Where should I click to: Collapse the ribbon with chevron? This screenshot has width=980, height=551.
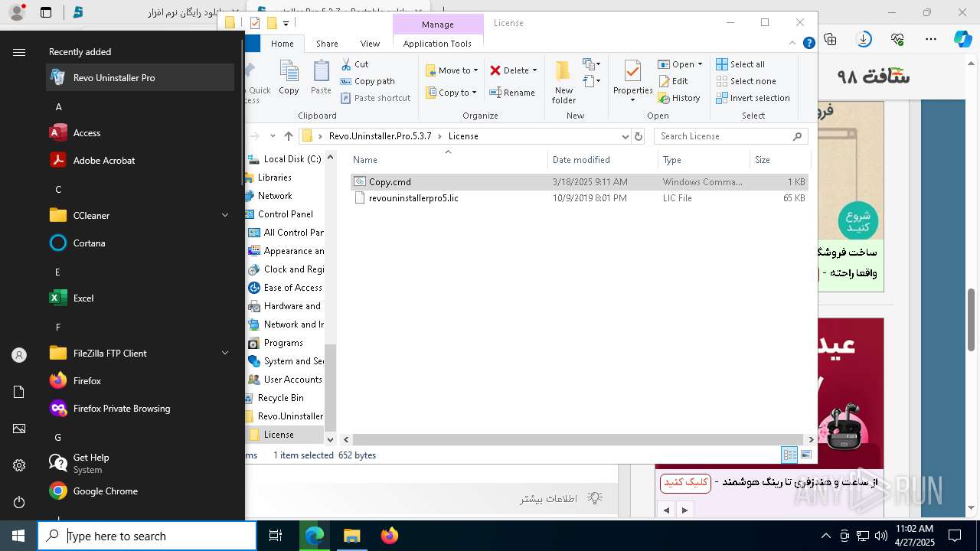click(x=794, y=44)
